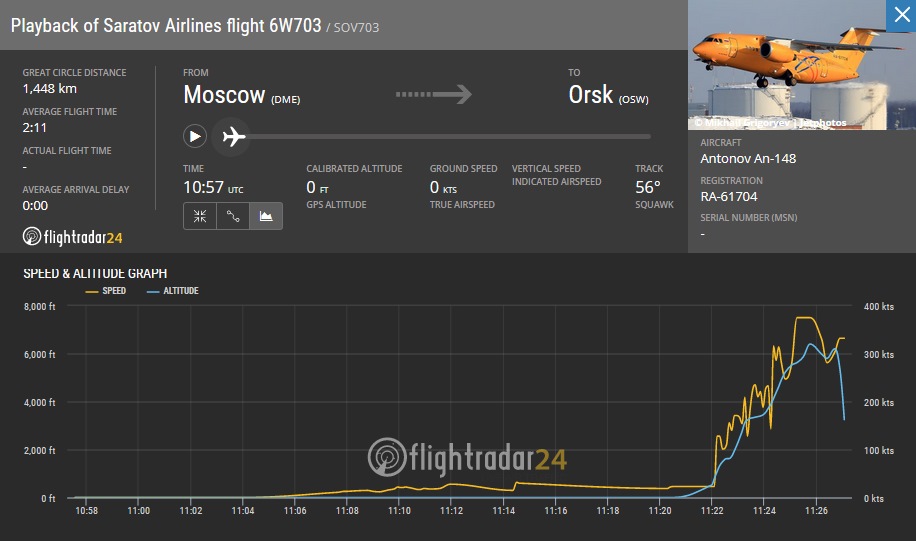Click the playback progress track near its end
This screenshot has height=541, width=916.
(x=640, y=136)
